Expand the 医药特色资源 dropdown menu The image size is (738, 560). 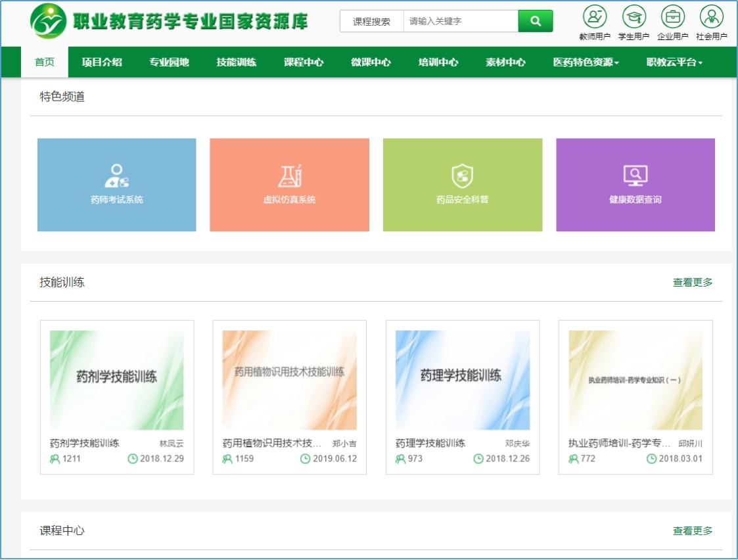coord(586,62)
